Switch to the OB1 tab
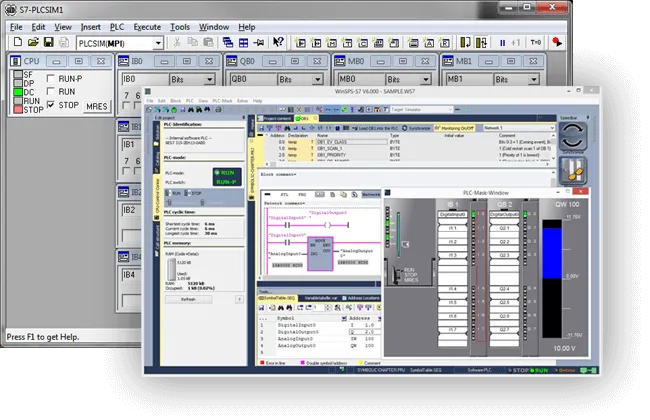This screenshot has height=420, width=650. pyautogui.click(x=305, y=119)
